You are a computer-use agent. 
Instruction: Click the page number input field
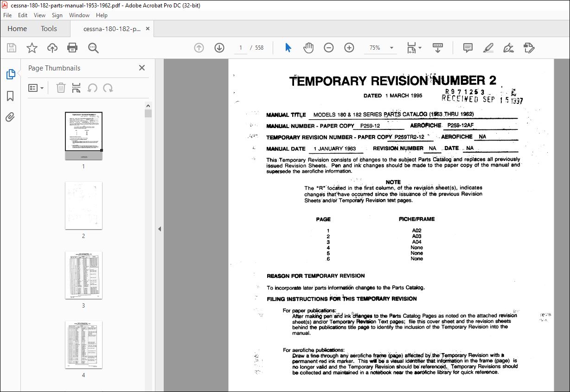(x=240, y=48)
